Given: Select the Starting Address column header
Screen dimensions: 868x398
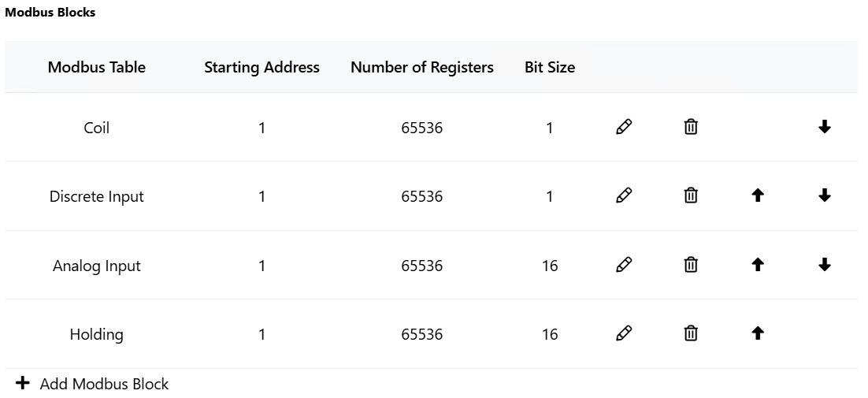Looking at the screenshot, I should click(x=262, y=67).
